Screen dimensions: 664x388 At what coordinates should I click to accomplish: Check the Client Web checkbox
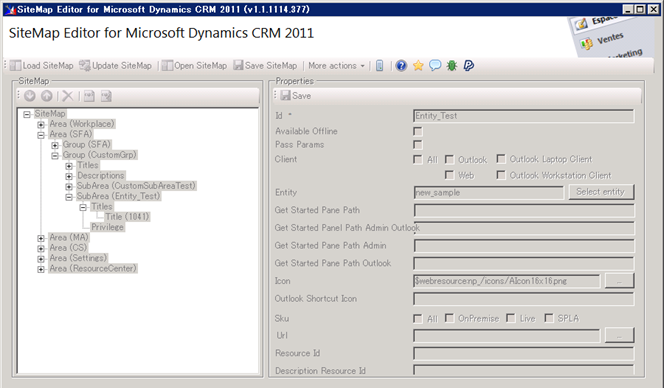coord(449,175)
